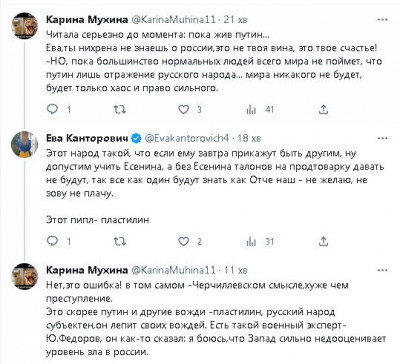Open Ева Канторович's profile picture

25,144
